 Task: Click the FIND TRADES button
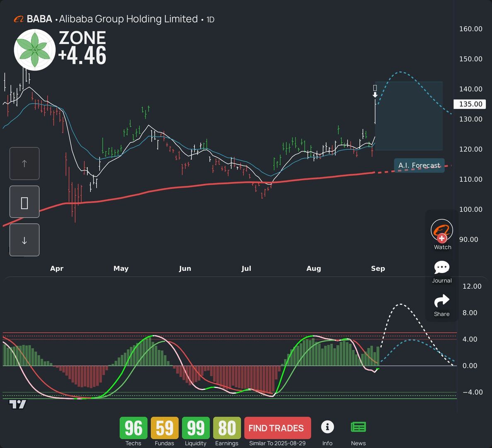(277, 428)
